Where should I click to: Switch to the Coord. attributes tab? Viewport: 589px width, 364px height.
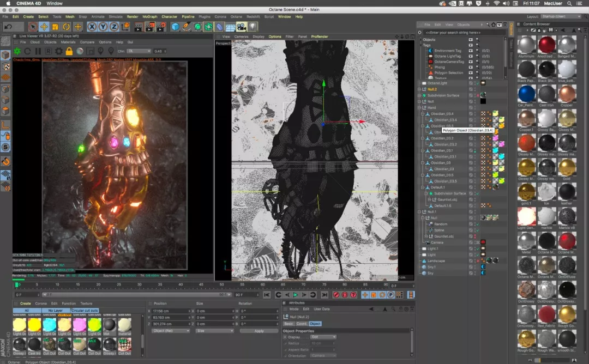(302, 324)
